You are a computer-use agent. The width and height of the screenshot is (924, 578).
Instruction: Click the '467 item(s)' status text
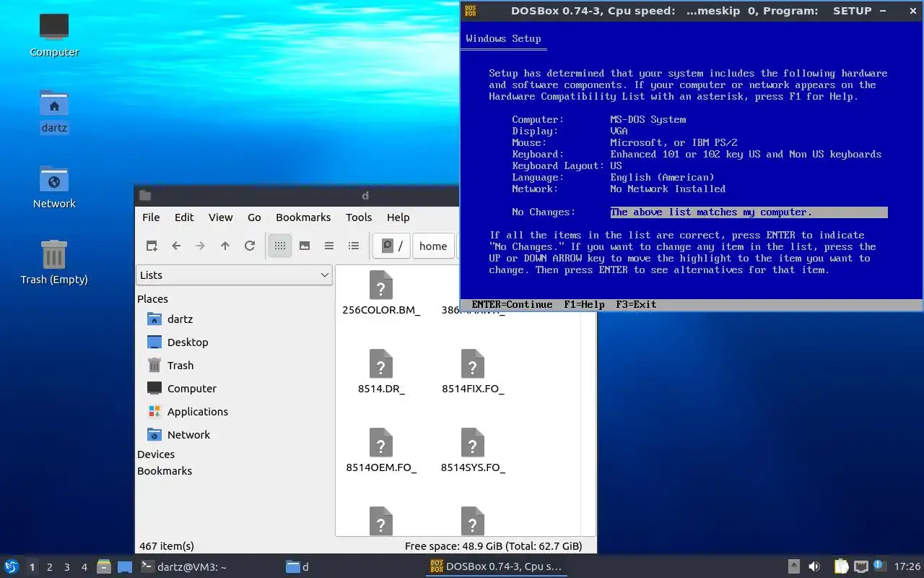click(167, 546)
